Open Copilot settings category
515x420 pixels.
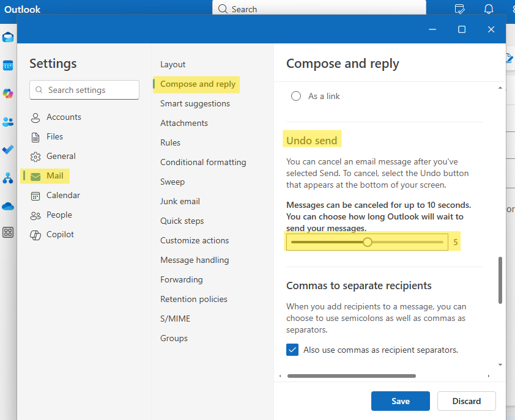(52, 235)
